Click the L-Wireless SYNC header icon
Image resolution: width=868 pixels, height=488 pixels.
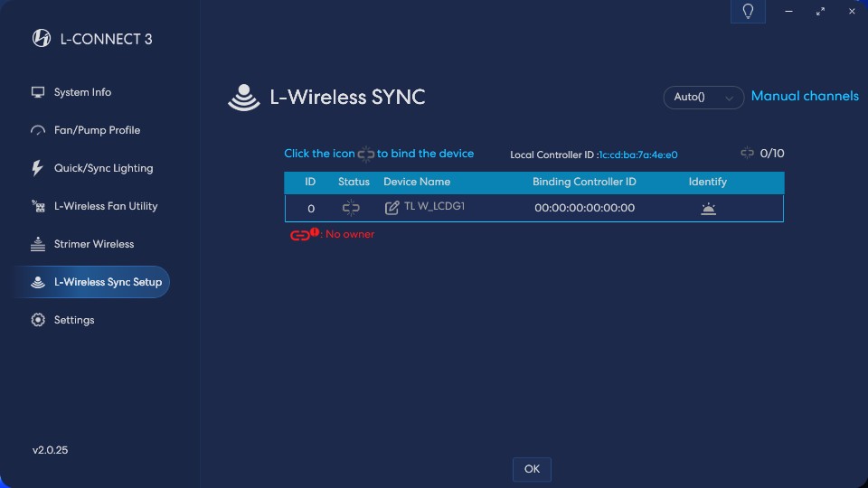click(243, 98)
